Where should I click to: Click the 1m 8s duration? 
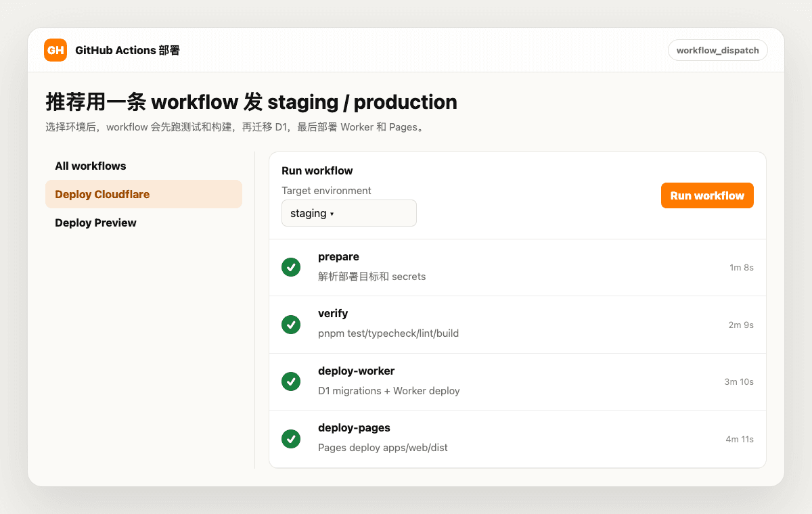(x=742, y=268)
